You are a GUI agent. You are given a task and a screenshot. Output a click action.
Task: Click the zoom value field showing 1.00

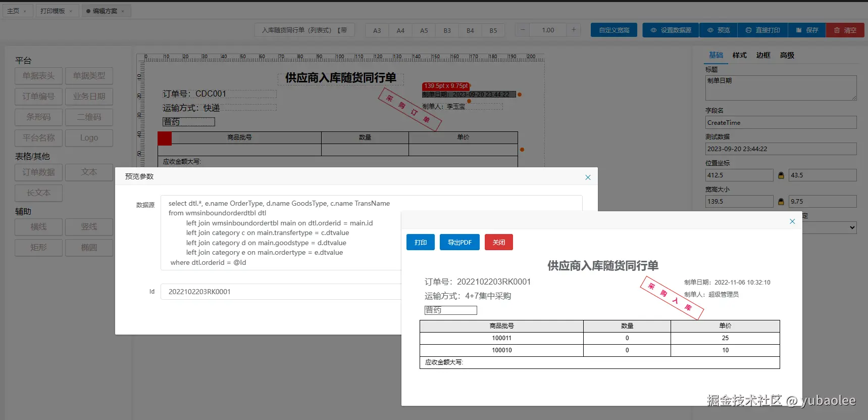(x=548, y=30)
